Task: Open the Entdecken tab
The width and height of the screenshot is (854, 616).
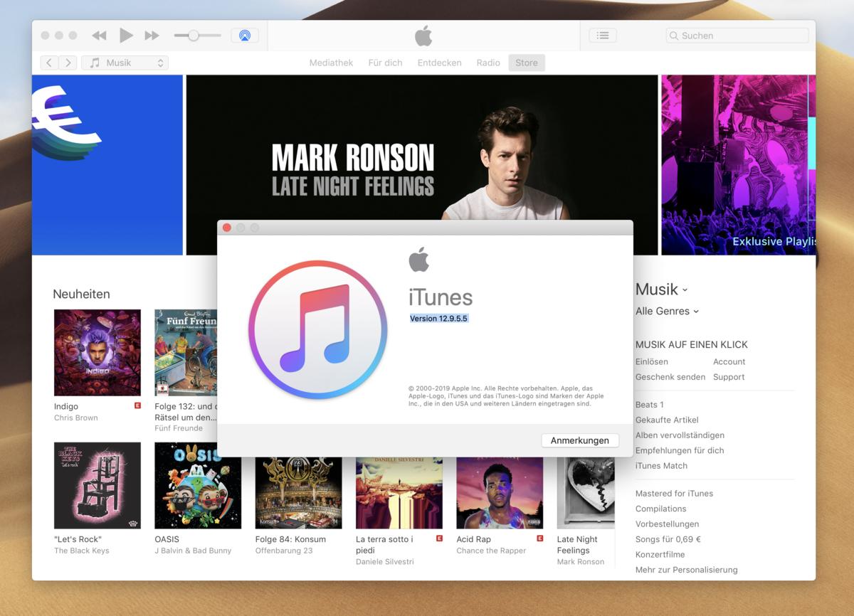Action: pos(439,63)
